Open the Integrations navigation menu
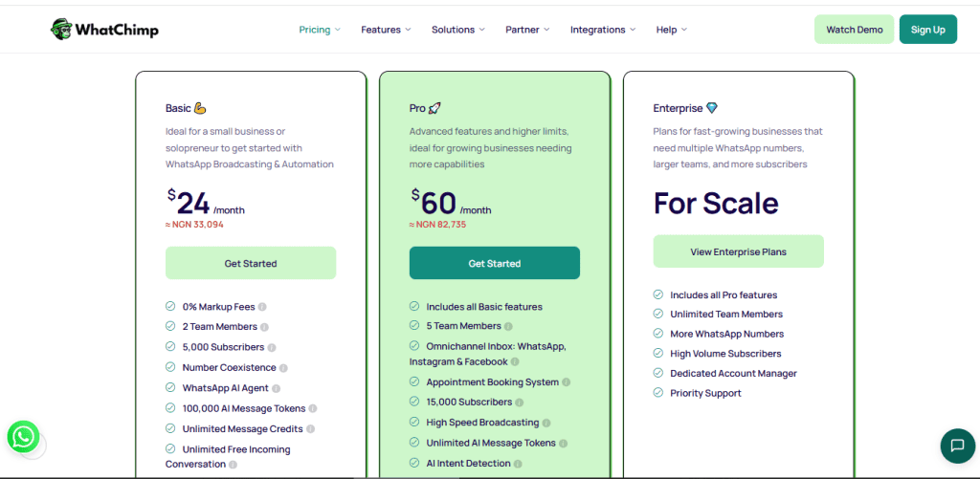The image size is (980, 479). (603, 30)
